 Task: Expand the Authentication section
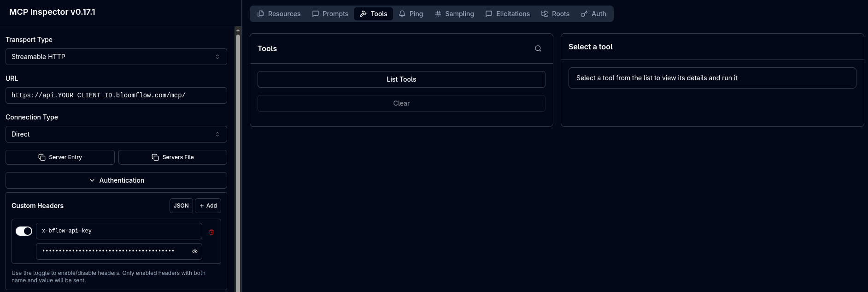point(116,180)
